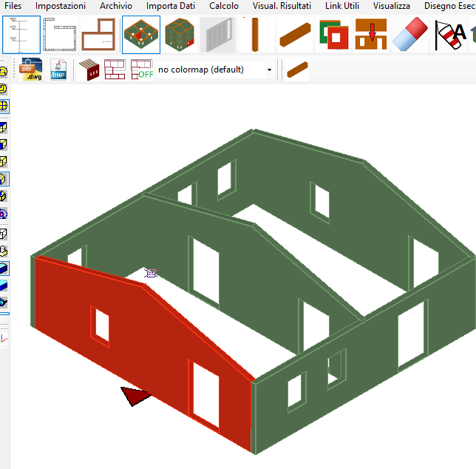The height and width of the screenshot is (469, 476).
Task: Select the L-shaped floor plan icon
Action: [99, 34]
